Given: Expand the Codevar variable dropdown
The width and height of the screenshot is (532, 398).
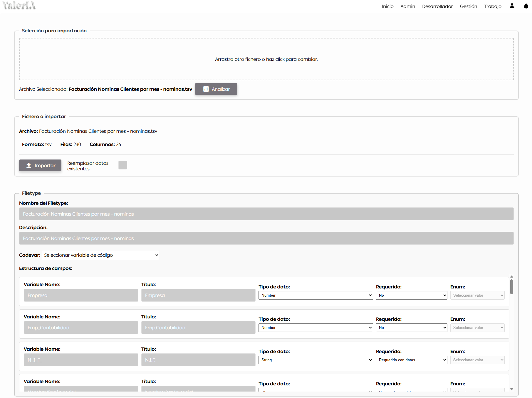Looking at the screenshot, I should coord(101,255).
